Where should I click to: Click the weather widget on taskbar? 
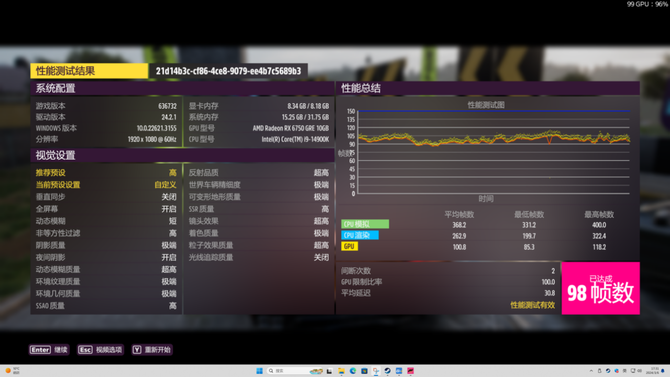12,371
